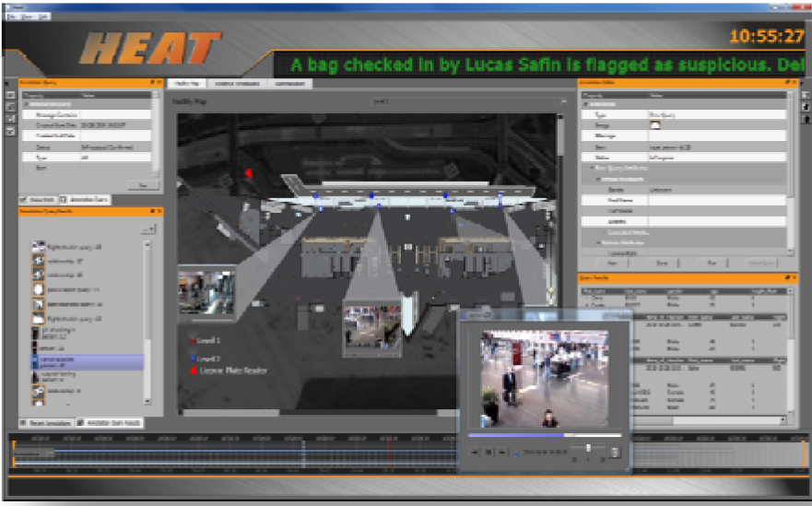Click top icon in left vertical toolbar
Image resolution: width=812 pixels, height=506 pixels.
coord(11,95)
